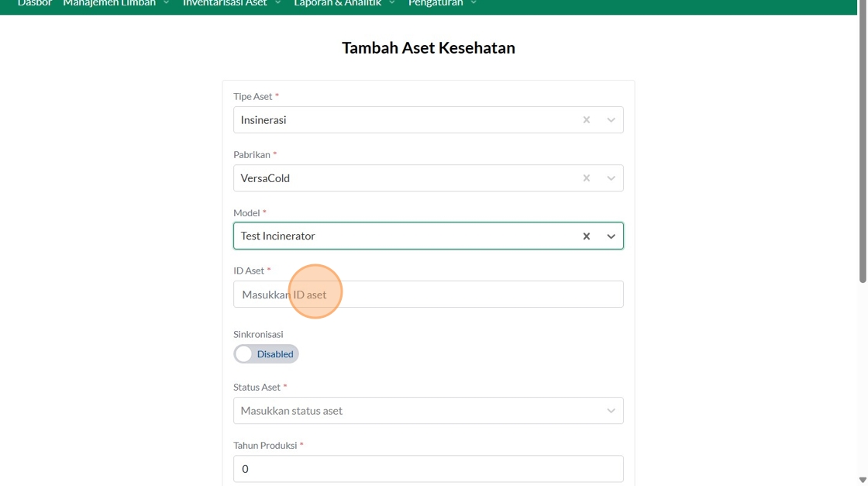Open the Laporan & Analitik menu
The height and width of the screenshot is (486, 868).
point(338,3)
